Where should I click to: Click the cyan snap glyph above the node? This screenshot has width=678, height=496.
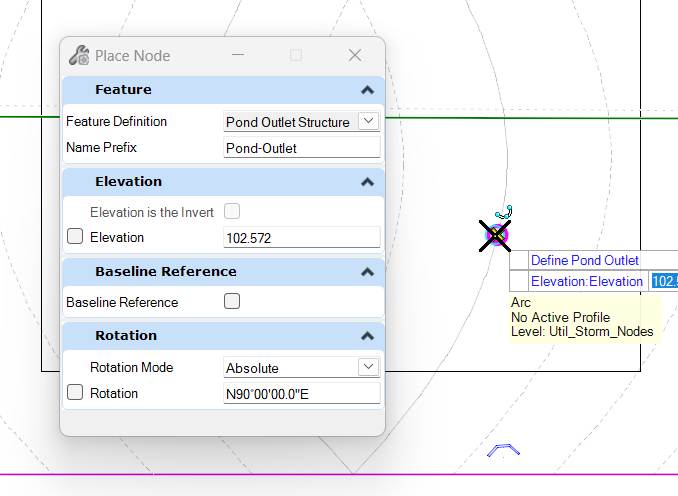click(506, 210)
